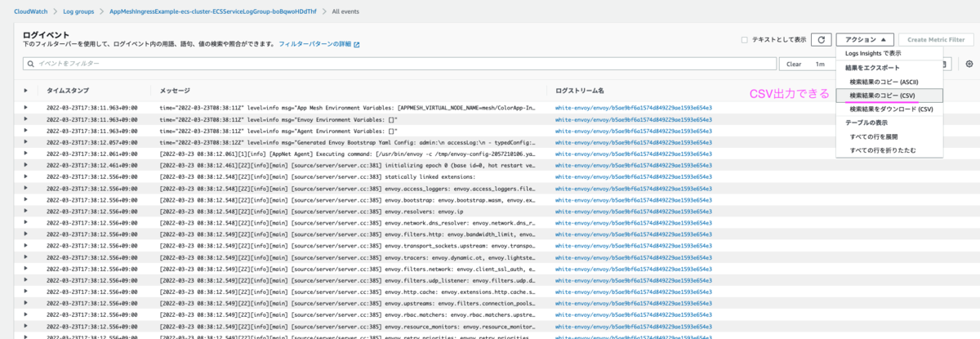The image size is (980, 339).
Task: Click the Generated Envoy Bootstrap Yaml Config message
Action: pos(348,141)
